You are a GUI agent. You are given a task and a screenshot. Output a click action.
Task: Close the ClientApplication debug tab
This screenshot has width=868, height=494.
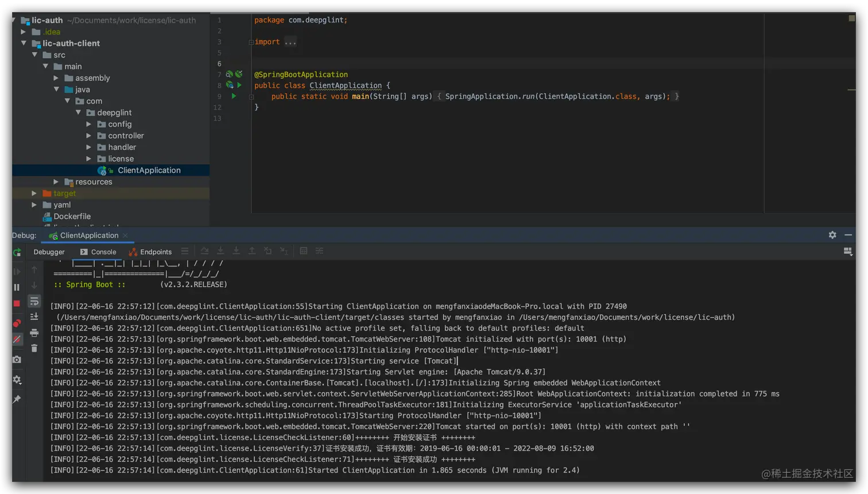pos(125,236)
